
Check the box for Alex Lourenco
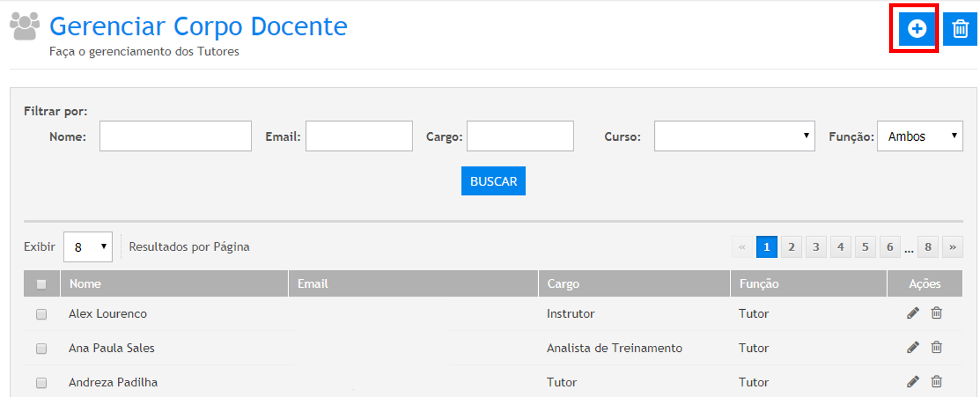41,314
